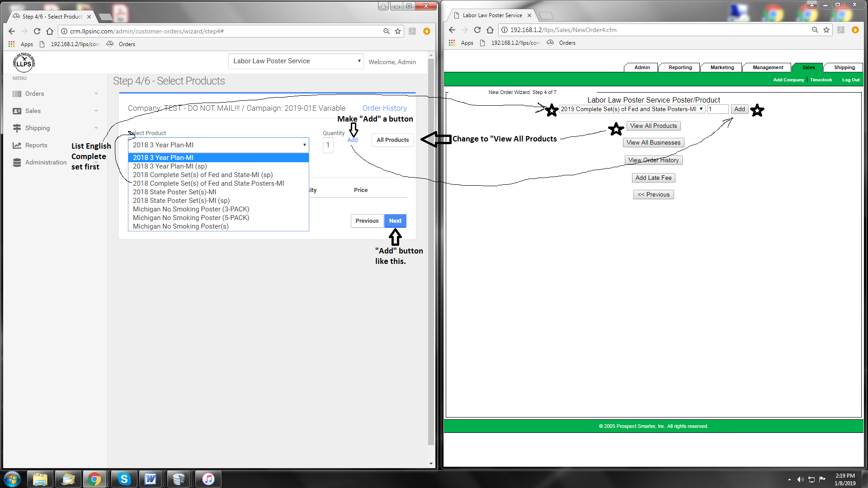Viewport: 868px width, 488px height.
Task: Open Skype from the taskbar
Action: 123,479
